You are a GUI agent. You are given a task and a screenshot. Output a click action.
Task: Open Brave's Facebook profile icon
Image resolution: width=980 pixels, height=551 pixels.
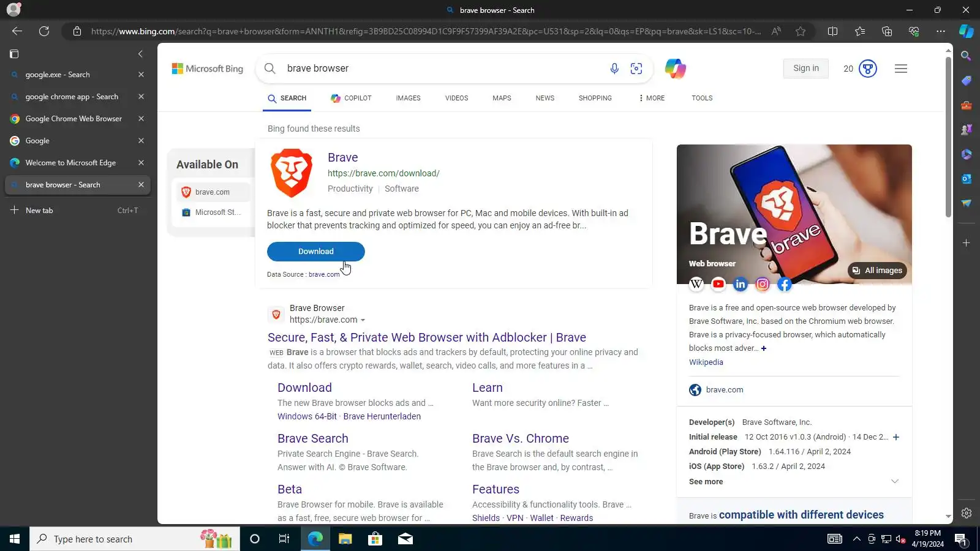click(x=785, y=284)
